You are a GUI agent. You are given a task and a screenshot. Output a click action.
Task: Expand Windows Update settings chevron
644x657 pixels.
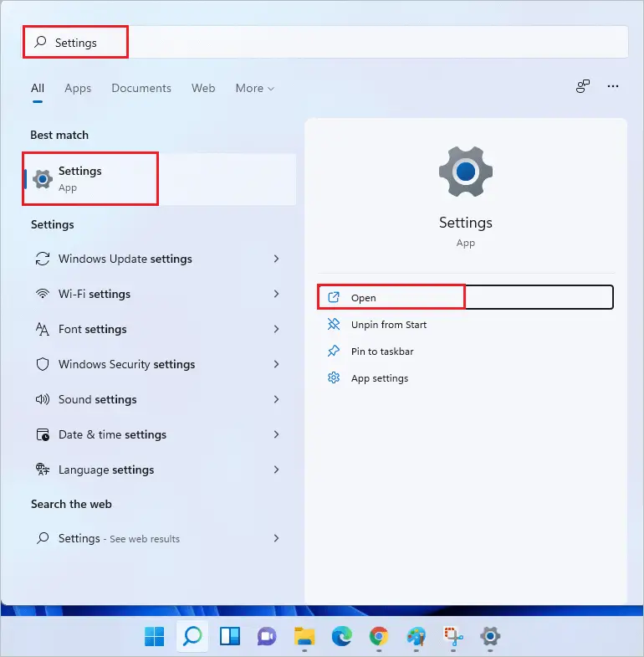click(x=276, y=259)
